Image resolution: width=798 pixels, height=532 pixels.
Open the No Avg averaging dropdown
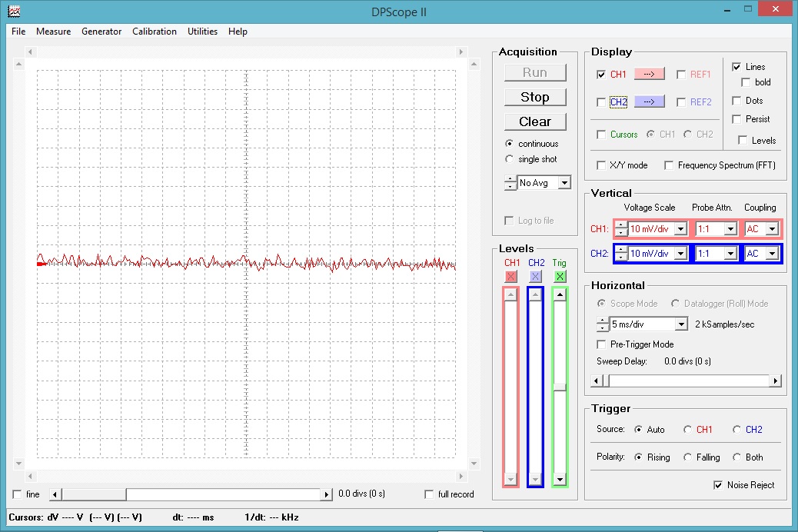pyautogui.click(x=564, y=183)
